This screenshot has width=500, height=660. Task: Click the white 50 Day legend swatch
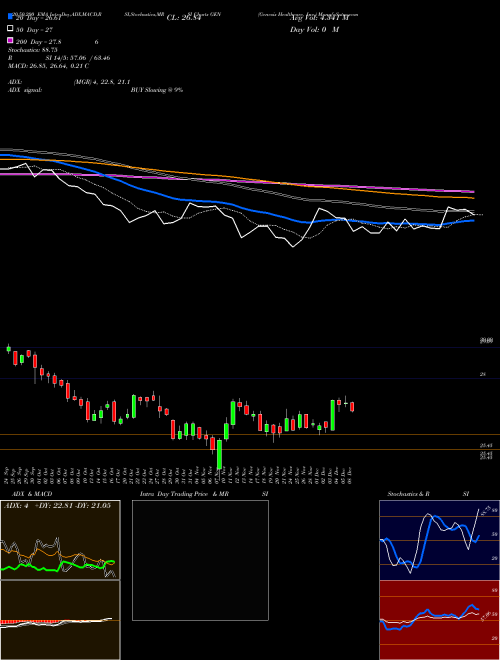point(10,29)
